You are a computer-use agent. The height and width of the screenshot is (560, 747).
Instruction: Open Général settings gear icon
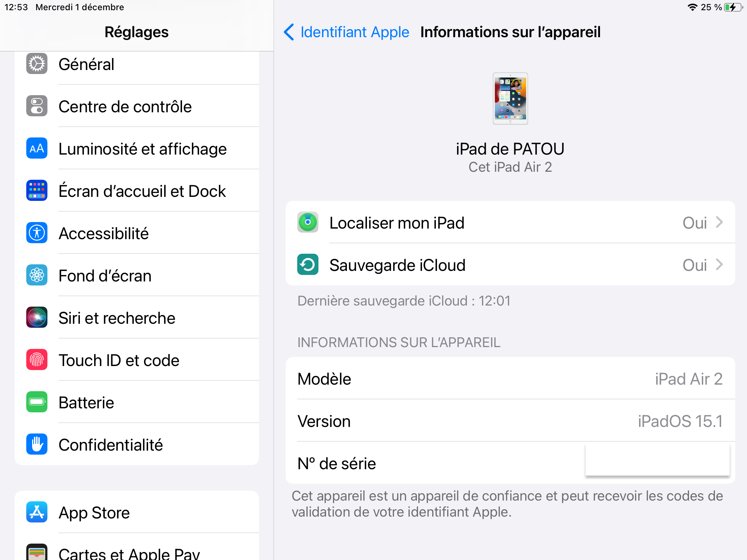[37, 64]
